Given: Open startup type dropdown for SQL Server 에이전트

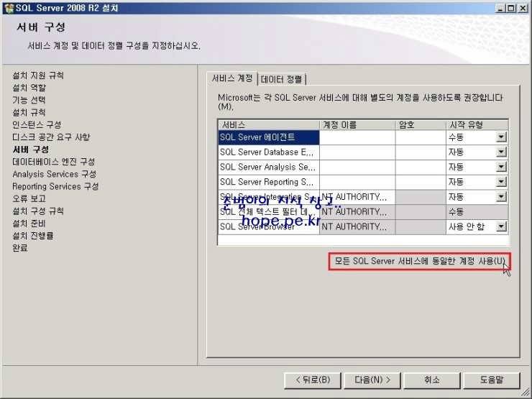Looking at the screenshot, I should [501, 137].
